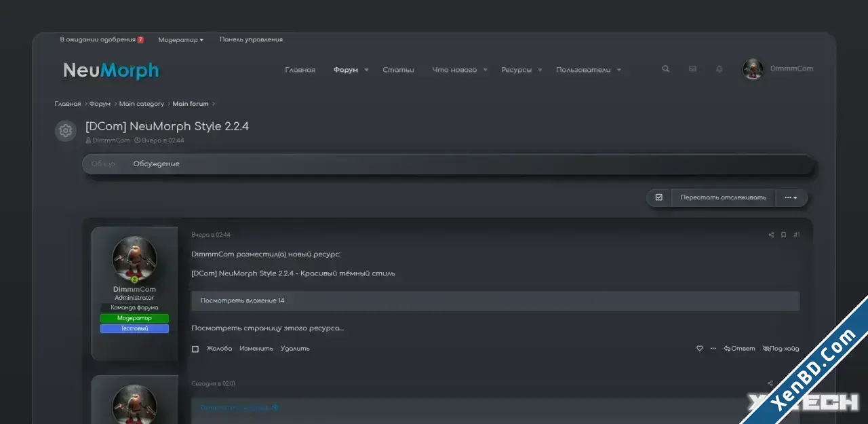Open the more options dropdown beside Перестать отслеживать
This screenshot has height=424, width=868.
click(791, 197)
